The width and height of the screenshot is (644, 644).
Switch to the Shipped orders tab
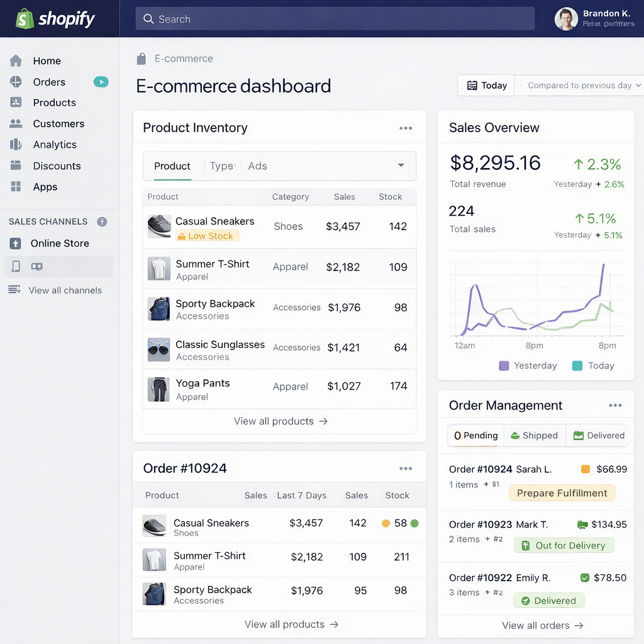[x=533, y=435]
